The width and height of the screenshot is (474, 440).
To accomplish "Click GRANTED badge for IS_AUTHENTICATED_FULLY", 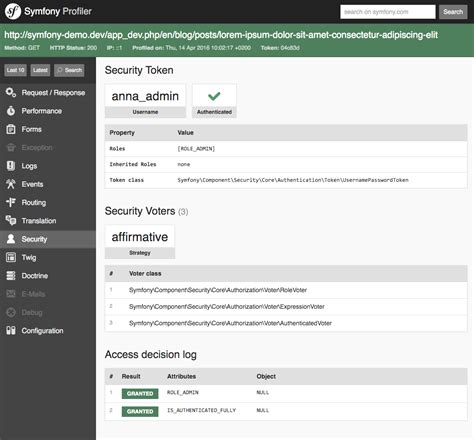I will coord(140,411).
